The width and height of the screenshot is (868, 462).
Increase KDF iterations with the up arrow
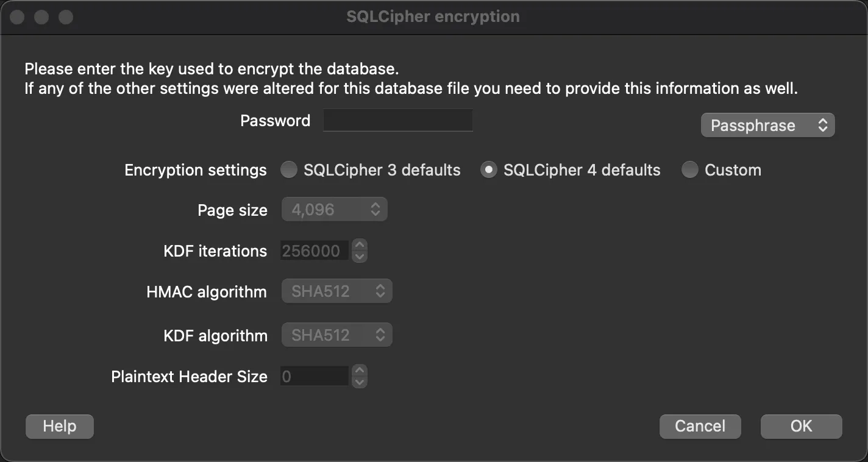(x=359, y=246)
